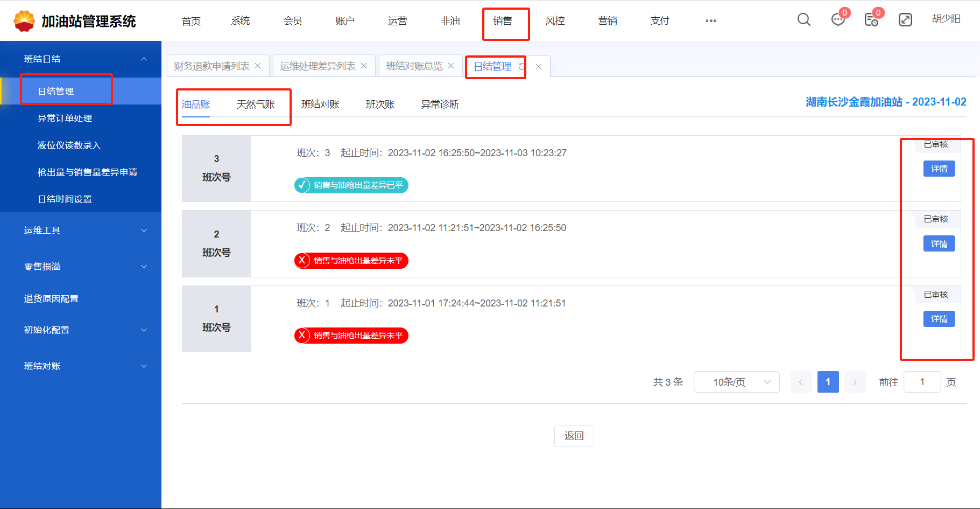Collapse the 班结日结 sidebar section
Viewport: 980px width, 509px height.
144,59
